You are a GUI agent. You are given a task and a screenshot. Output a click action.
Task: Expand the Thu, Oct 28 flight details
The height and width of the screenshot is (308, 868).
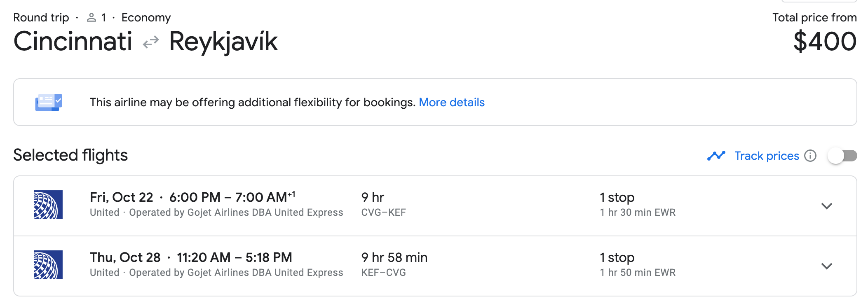pos(826,266)
